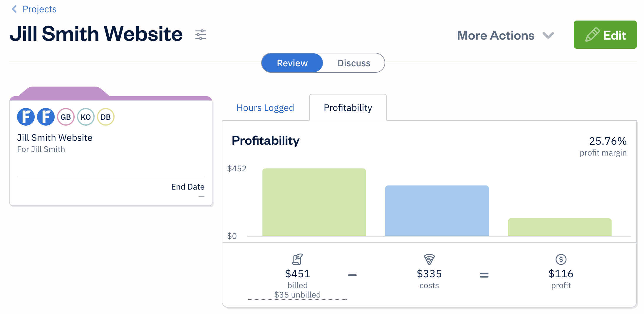Screen dimensions: 644x314
Task: Select the Profitability tab
Action: point(348,108)
